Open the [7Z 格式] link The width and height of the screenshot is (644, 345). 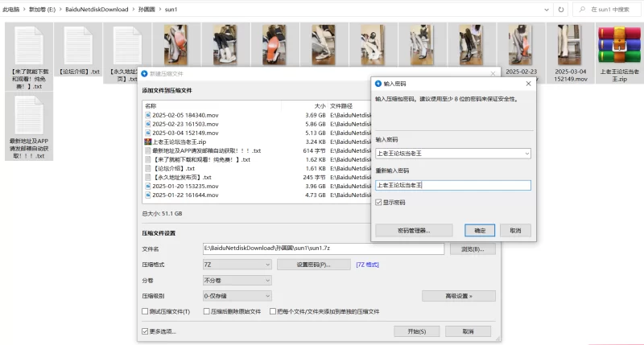click(367, 265)
